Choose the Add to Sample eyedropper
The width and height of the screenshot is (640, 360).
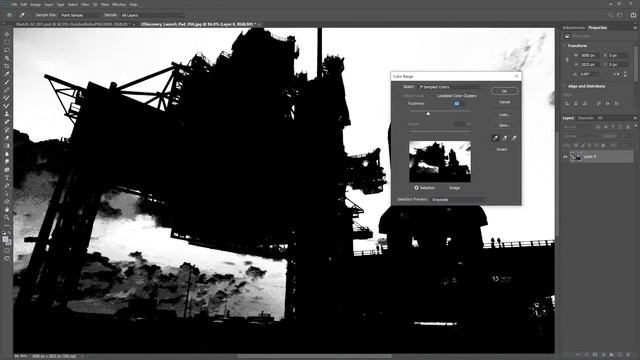click(504, 138)
